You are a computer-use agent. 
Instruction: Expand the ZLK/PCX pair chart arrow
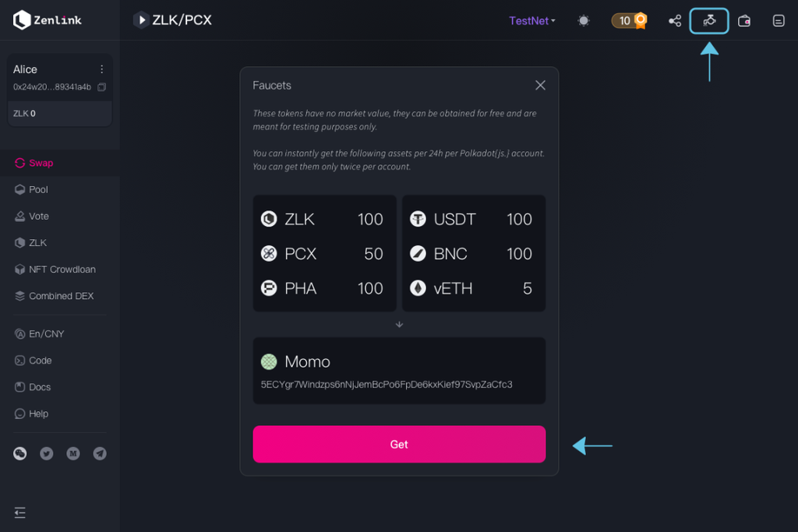[142, 19]
